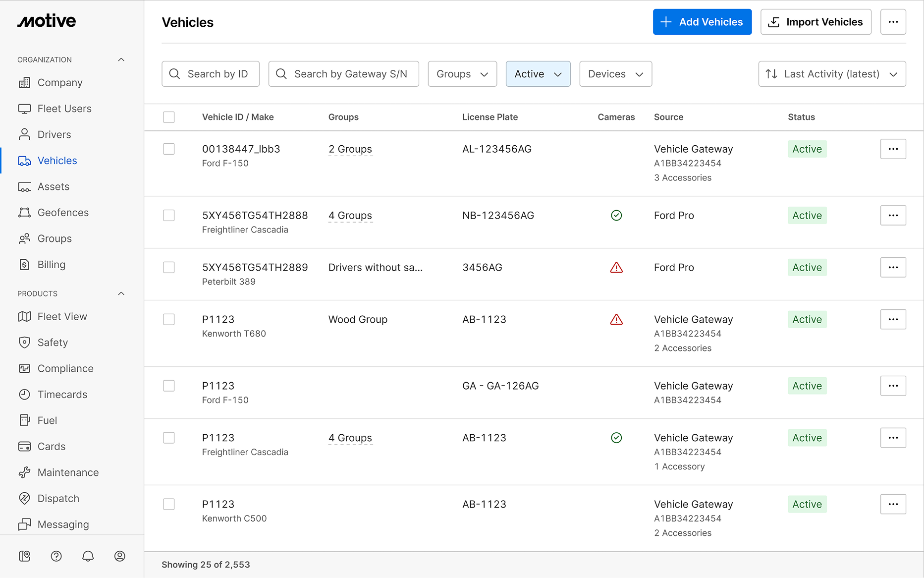Open the Last Activity sort dropdown
The image size is (924, 578).
[x=832, y=74]
